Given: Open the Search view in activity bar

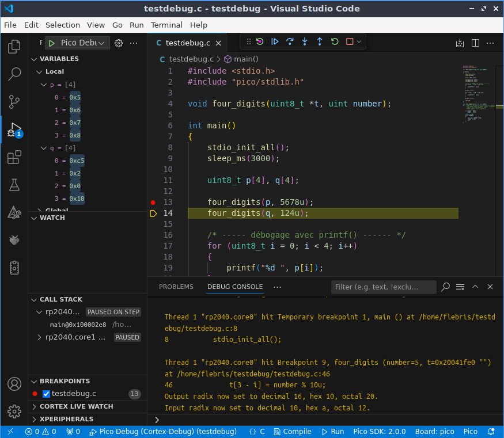Looking at the screenshot, I should (14, 74).
